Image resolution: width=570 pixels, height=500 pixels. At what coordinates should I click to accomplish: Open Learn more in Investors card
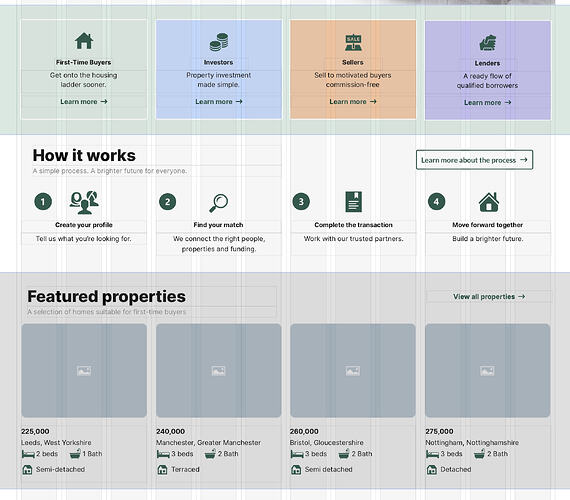click(x=219, y=102)
